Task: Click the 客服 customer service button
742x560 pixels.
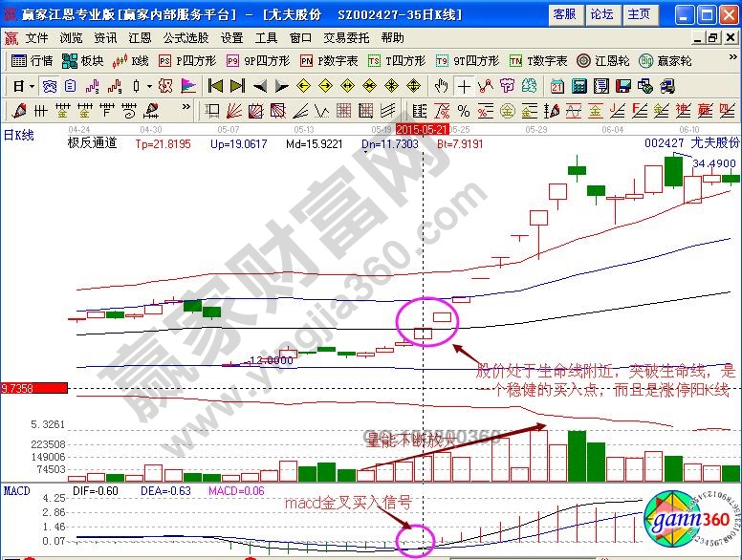Action: click(565, 14)
